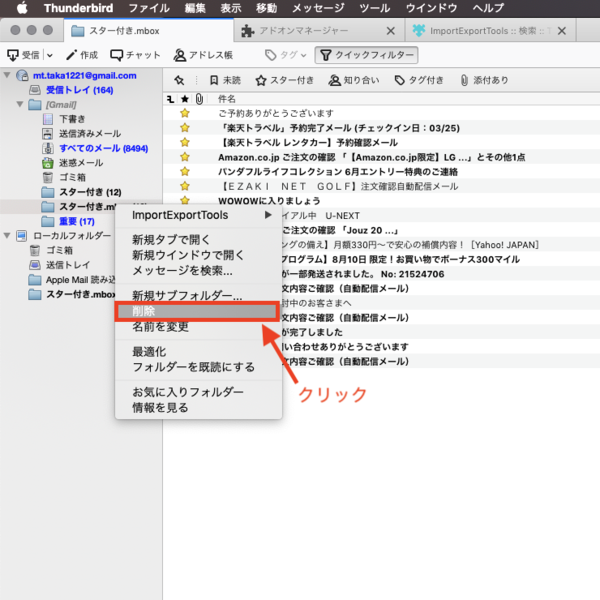The height and width of the screenshot is (600, 600).
Task: Toggle the 未読 (Unread) quick filter
Action: [x=222, y=81]
